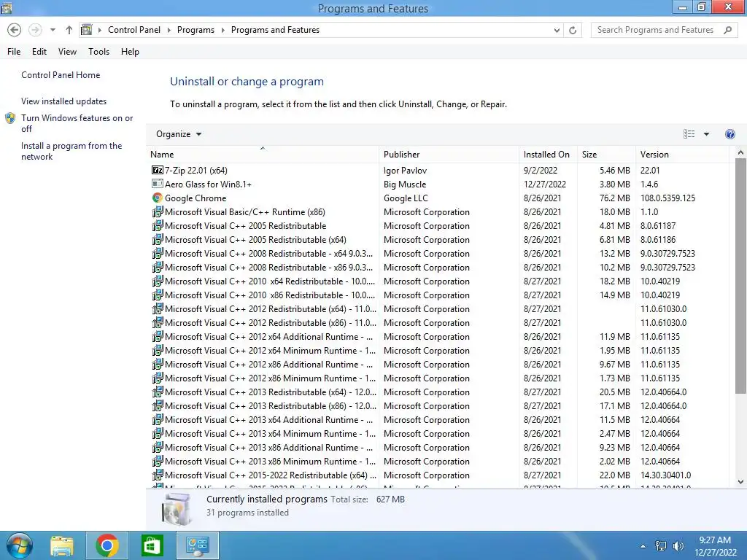Click the vertical scrollbar thumb
This screenshot has height=560, width=747.
click(x=740, y=276)
